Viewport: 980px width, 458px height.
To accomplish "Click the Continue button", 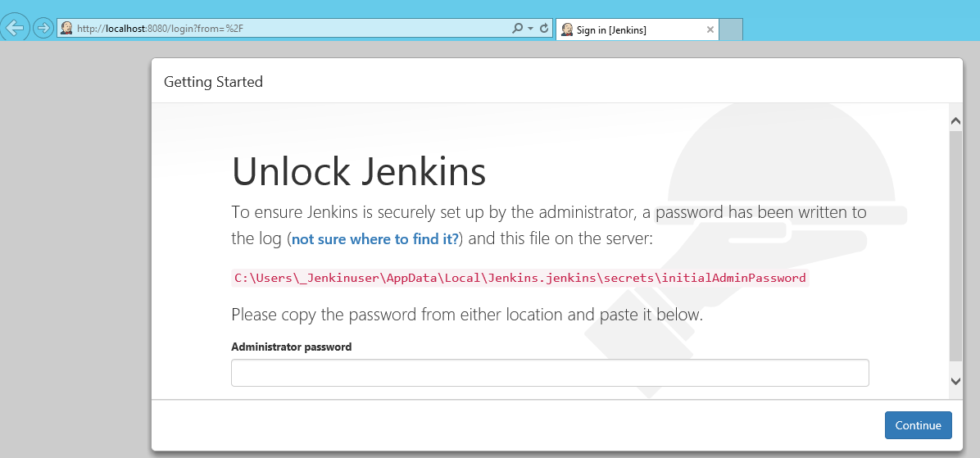I will [x=918, y=425].
